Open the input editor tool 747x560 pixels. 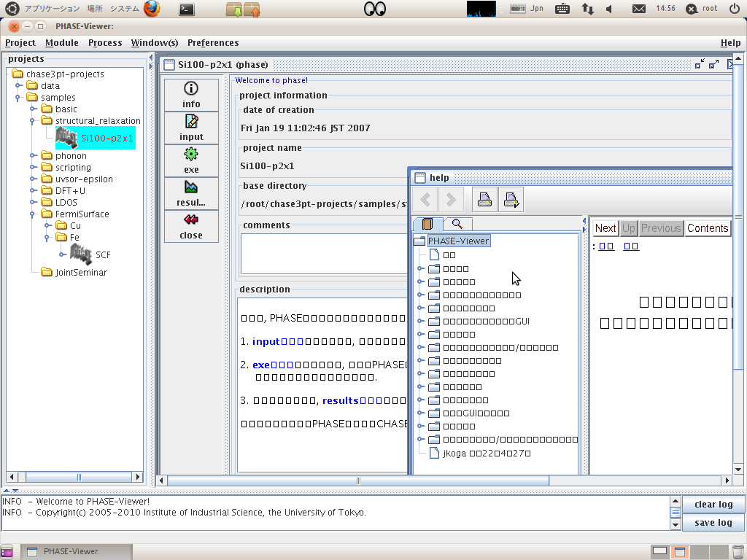click(x=191, y=128)
